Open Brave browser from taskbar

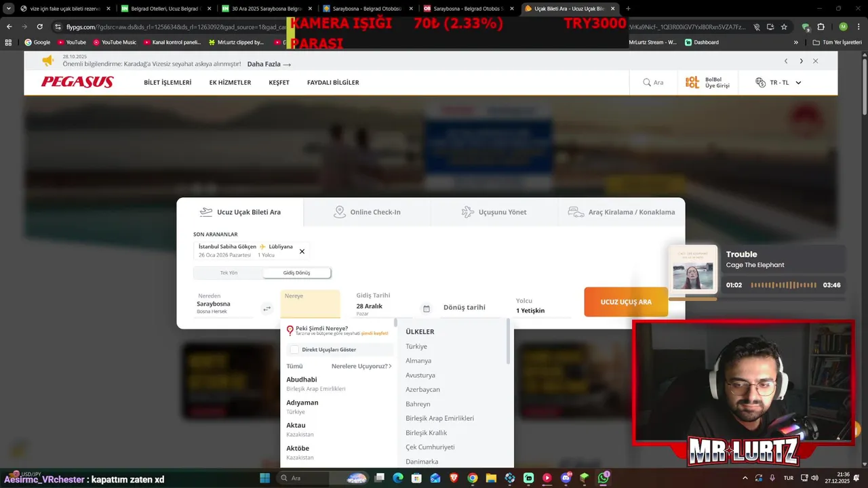[454, 478]
